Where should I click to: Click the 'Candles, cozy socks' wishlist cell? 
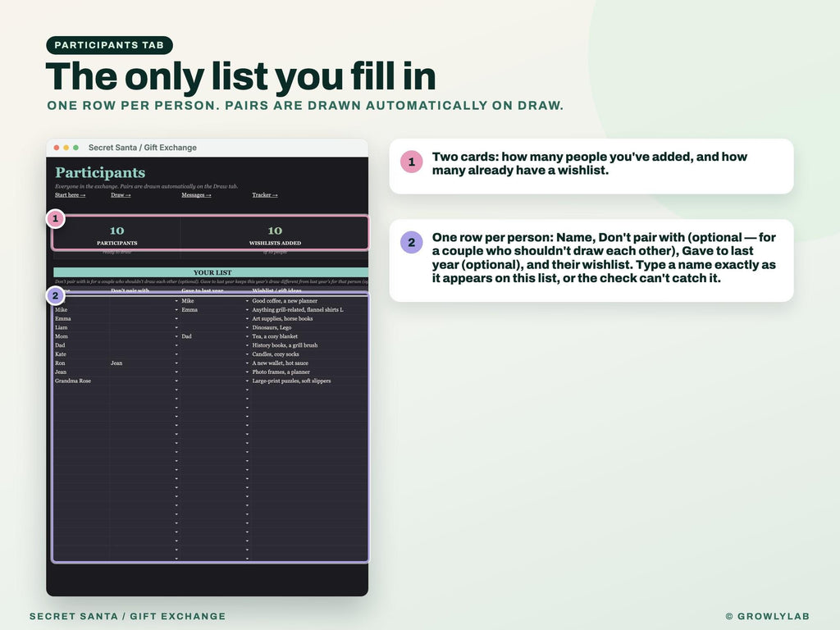pyautogui.click(x=309, y=354)
